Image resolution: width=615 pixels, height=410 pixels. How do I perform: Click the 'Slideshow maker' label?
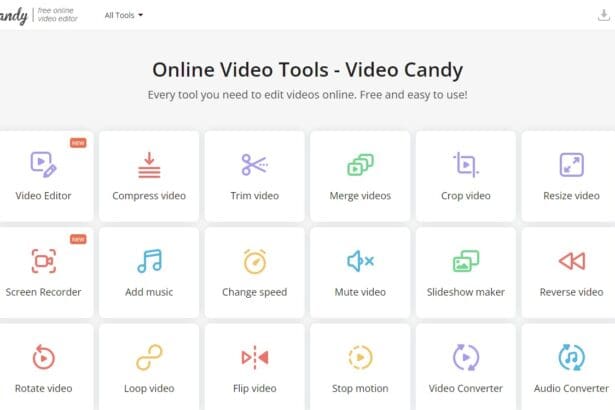pos(466,292)
